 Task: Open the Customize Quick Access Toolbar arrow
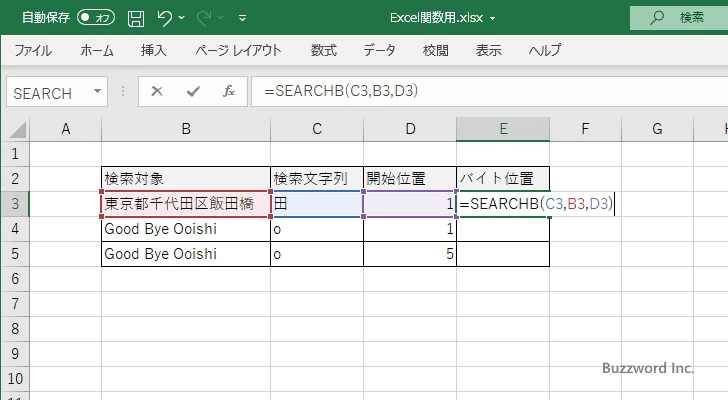[242, 18]
